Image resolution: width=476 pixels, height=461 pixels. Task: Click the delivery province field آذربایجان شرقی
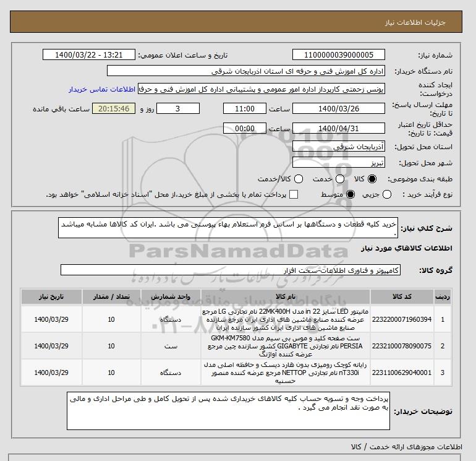(339, 147)
